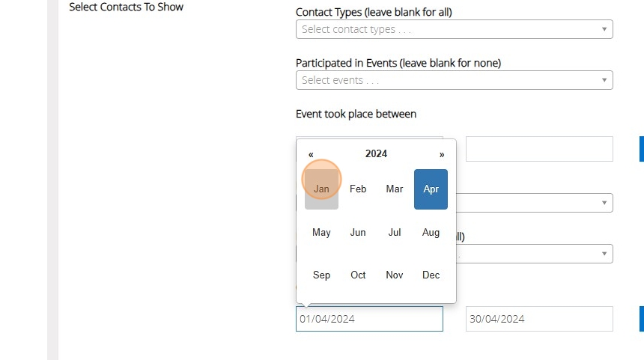Click the 30/04/2024 end date field
Viewport: 644px width, 360px height.
tap(539, 319)
